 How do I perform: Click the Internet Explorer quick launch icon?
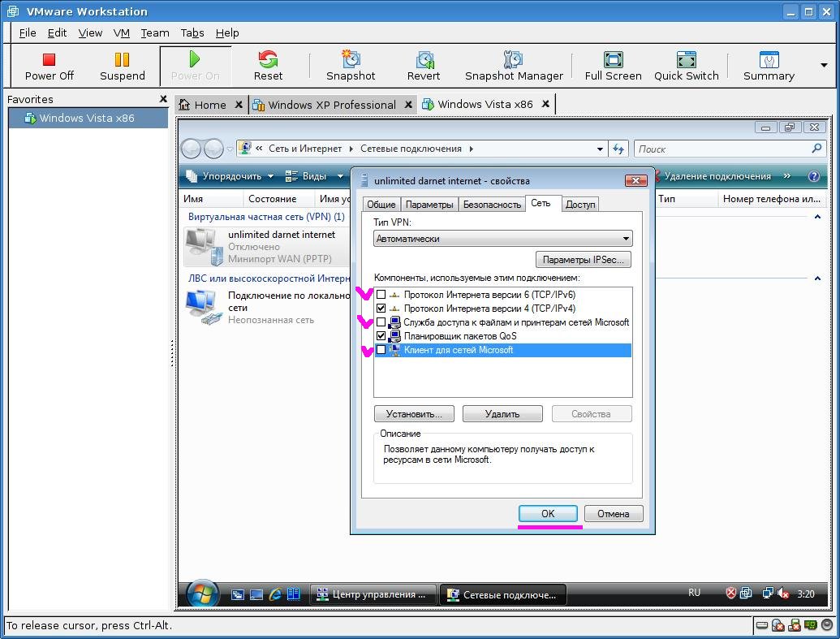(275, 594)
